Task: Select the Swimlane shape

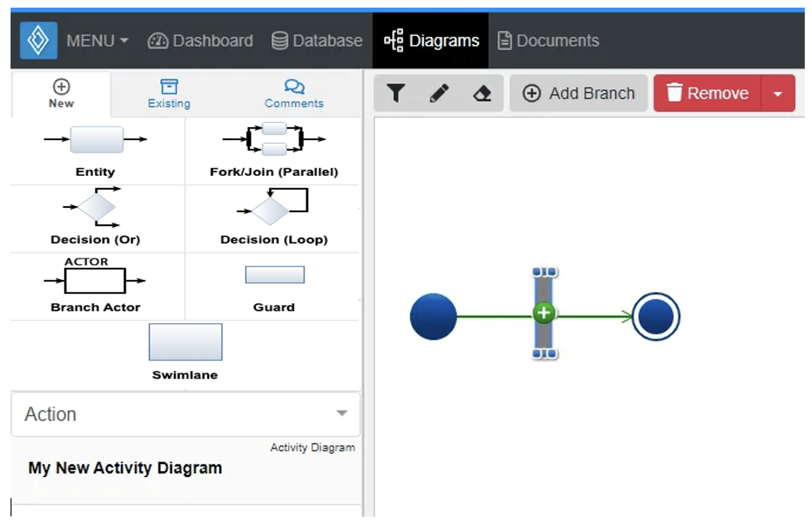Action: pos(185,342)
